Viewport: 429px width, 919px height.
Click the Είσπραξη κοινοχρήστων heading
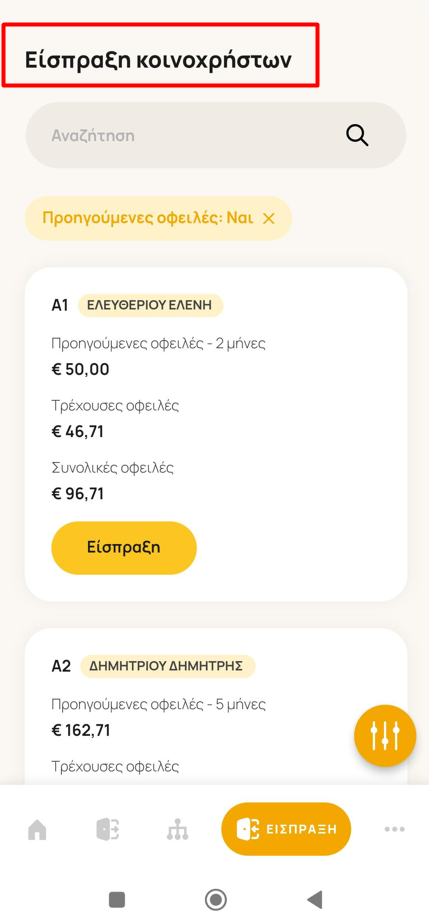[x=158, y=60]
